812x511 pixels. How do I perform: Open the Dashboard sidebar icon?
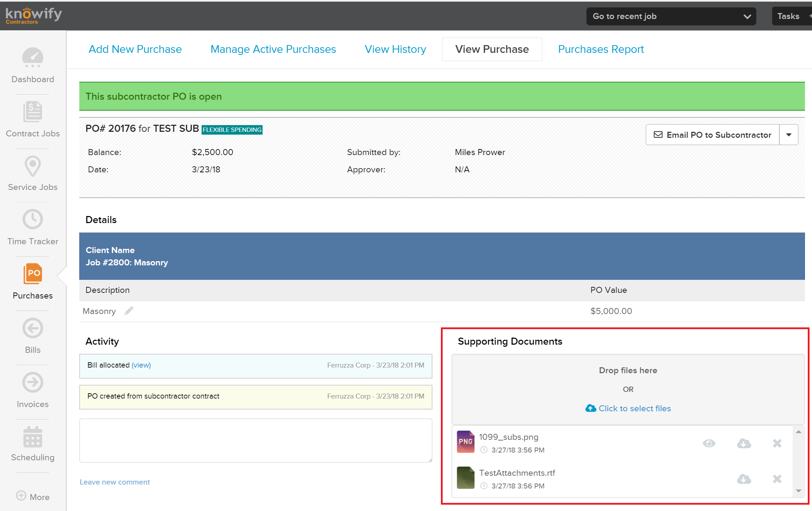33,58
